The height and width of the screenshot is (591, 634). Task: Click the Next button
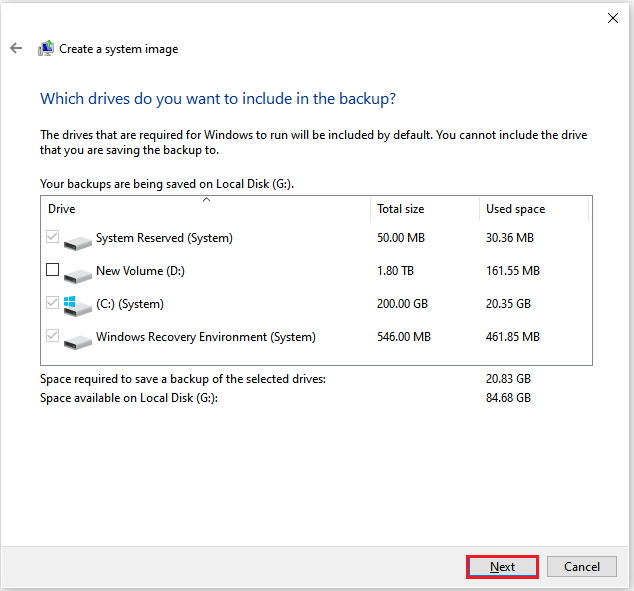point(502,567)
